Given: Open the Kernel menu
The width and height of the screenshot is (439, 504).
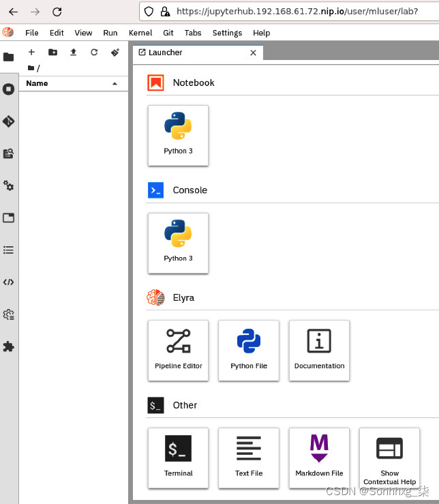Looking at the screenshot, I should 140,33.
